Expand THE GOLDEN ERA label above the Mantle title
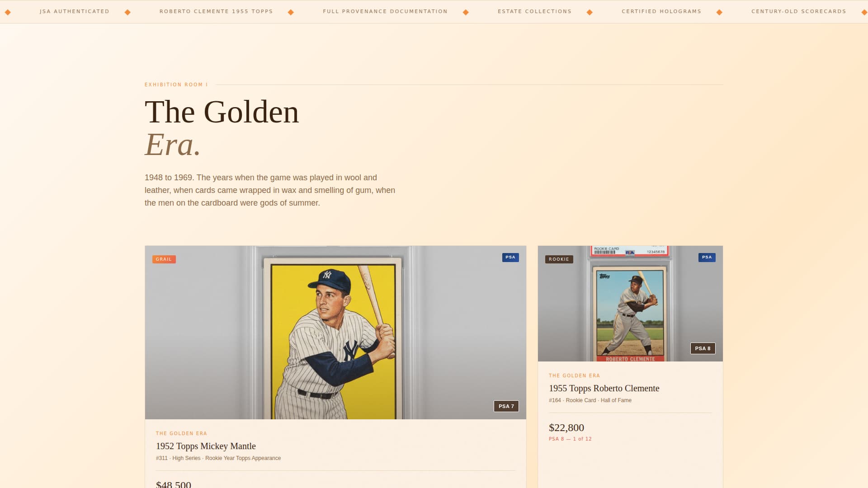 pyautogui.click(x=181, y=433)
